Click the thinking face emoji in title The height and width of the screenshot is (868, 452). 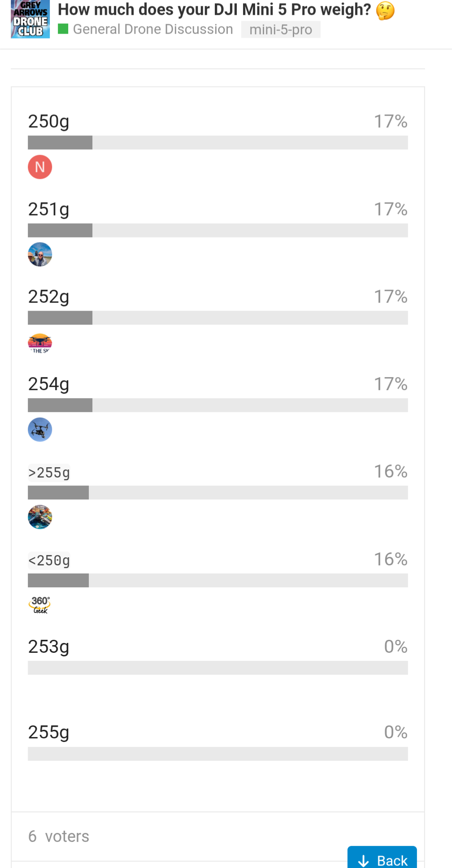point(385,10)
